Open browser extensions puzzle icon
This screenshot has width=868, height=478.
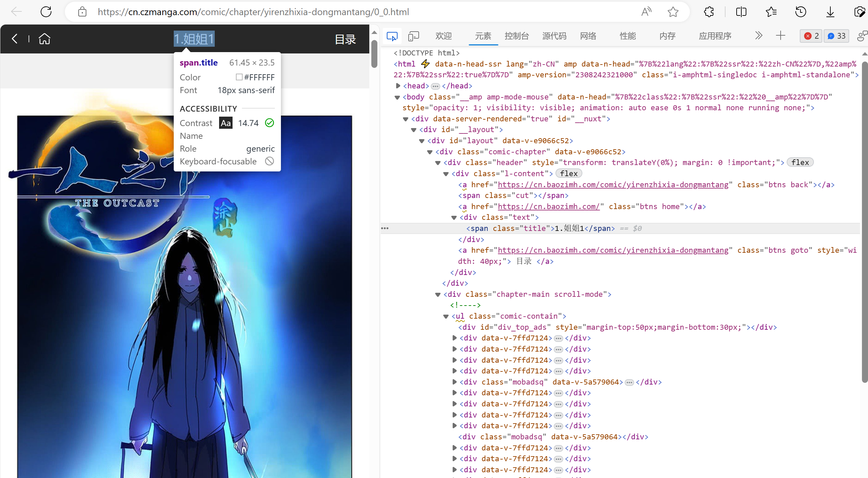click(x=709, y=12)
